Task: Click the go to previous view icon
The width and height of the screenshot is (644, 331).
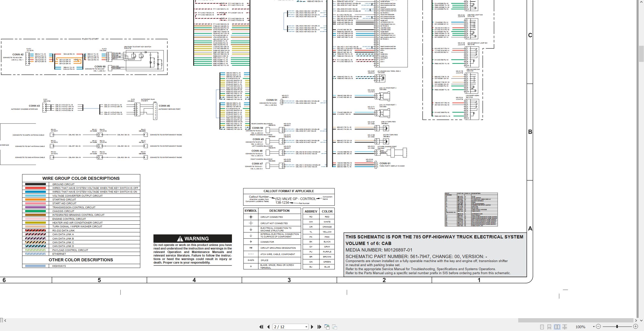Action: (x=327, y=327)
